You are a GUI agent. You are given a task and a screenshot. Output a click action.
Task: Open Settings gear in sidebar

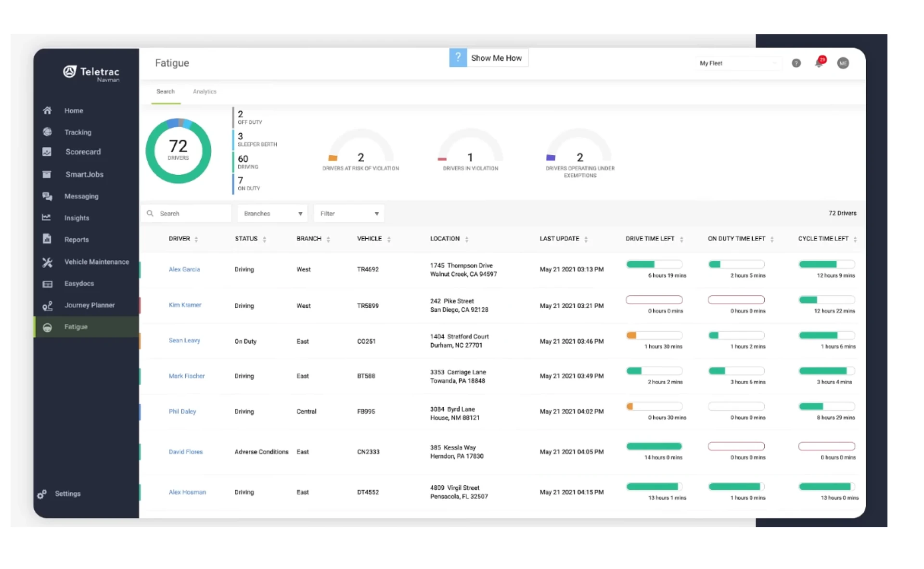pos(42,494)
